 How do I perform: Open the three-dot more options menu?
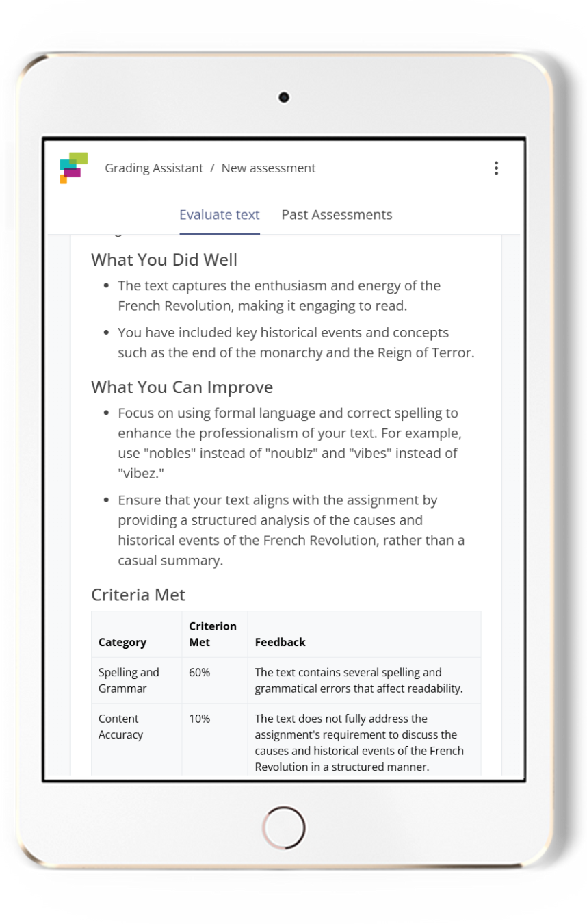(x=496, y=168)
